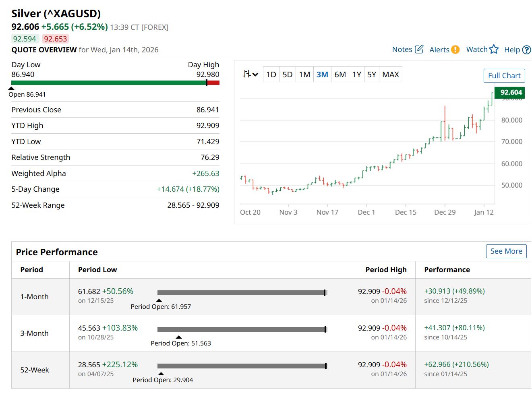Click the 52-Week period range bar

pos(242,366)
